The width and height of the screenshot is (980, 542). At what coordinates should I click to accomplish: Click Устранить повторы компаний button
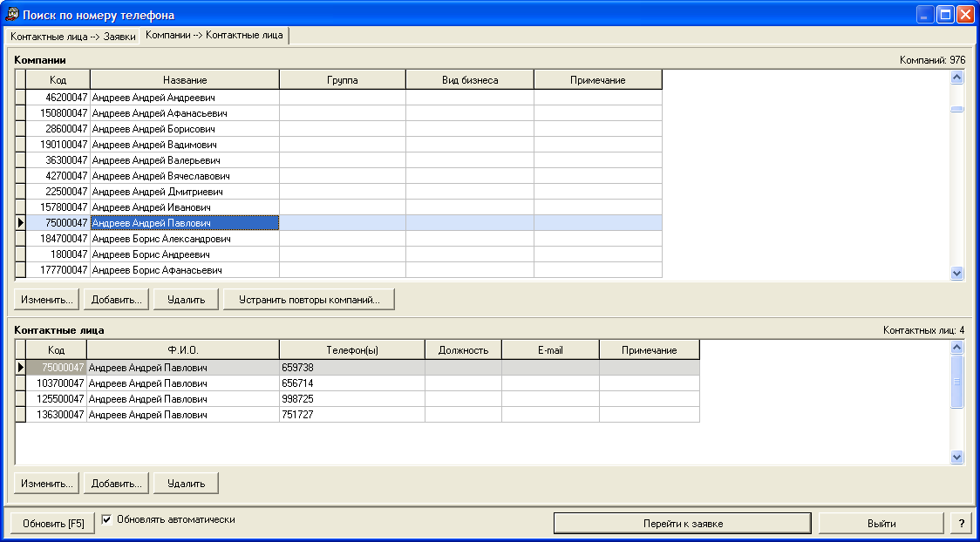310,299
